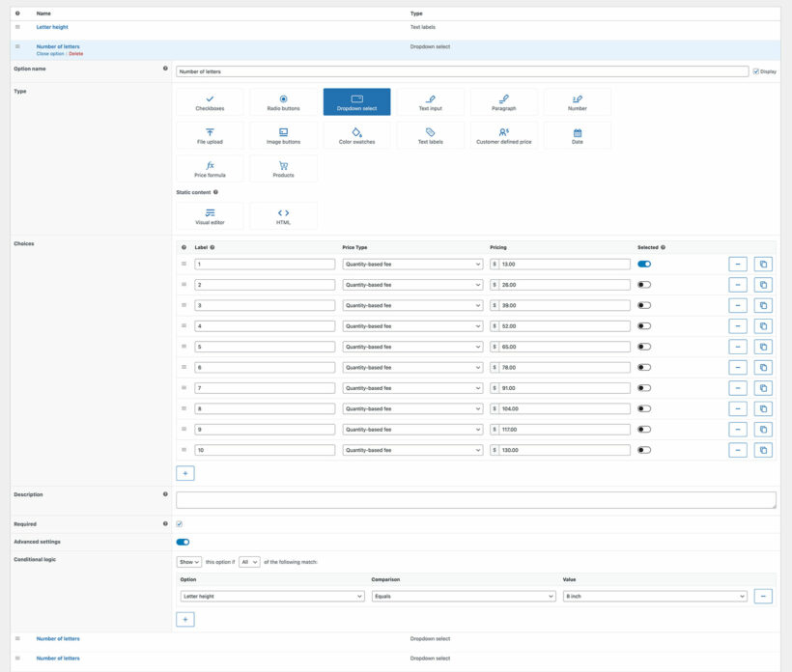Turn off Advanced settings toggle

click(183, 542)
